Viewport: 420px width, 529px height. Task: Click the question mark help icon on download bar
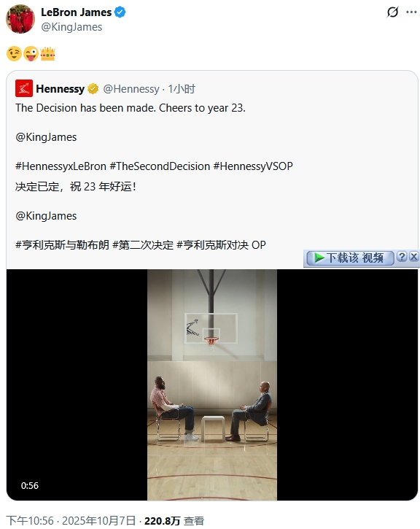pyautogui.click(x=402, y=257)
